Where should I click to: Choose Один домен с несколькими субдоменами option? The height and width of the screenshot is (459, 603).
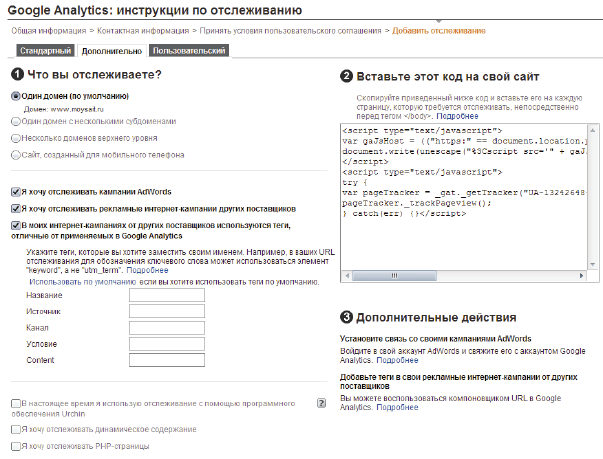point(15,120)
